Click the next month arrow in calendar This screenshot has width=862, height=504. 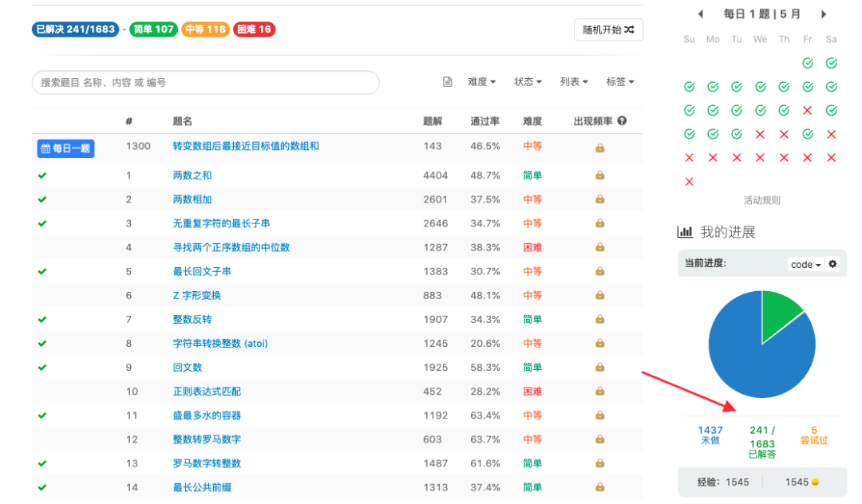824,14
